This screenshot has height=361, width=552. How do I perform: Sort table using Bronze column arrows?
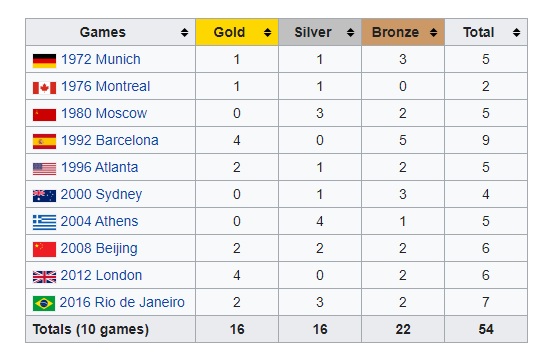click(x=433, y=33)
